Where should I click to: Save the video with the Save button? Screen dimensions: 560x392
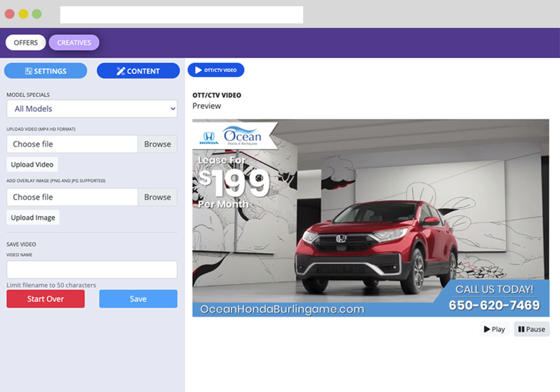pos(138,299)
